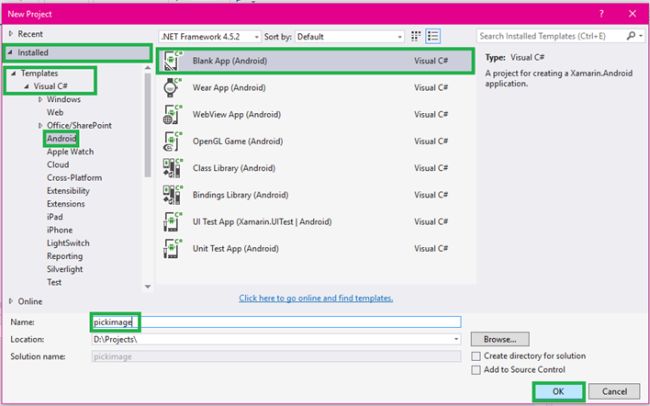
Task: Expand the Online section
Action: coord(11,301)
